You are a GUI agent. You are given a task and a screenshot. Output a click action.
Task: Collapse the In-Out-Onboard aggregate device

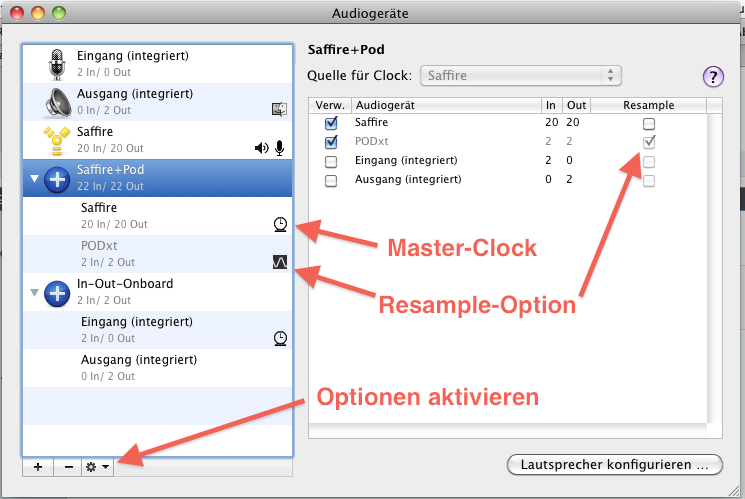pos(36,292)
